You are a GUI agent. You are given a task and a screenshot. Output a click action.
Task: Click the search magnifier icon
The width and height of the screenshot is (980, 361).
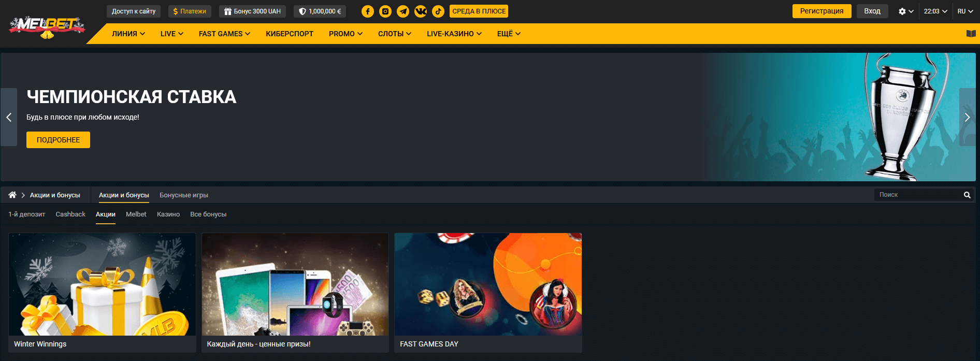tap(967, 195)
